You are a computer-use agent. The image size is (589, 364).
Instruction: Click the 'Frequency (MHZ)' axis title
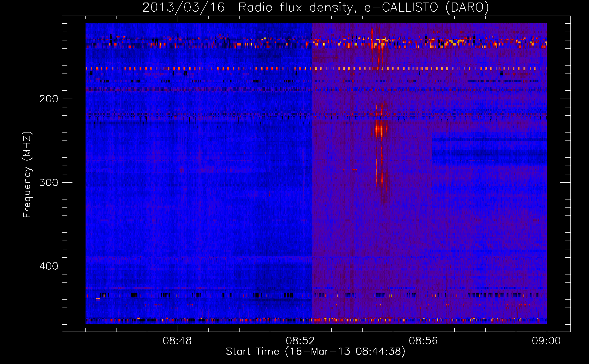(x=27, y=175)
